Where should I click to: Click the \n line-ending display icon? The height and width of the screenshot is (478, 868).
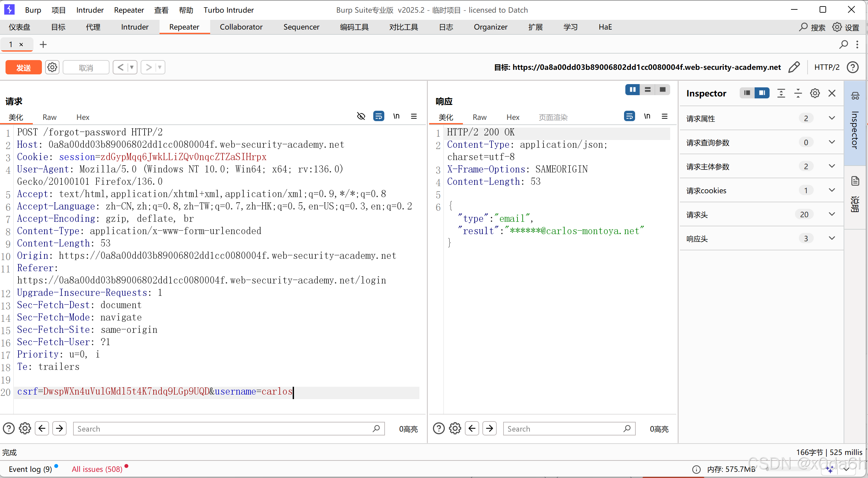click(396, 116)
